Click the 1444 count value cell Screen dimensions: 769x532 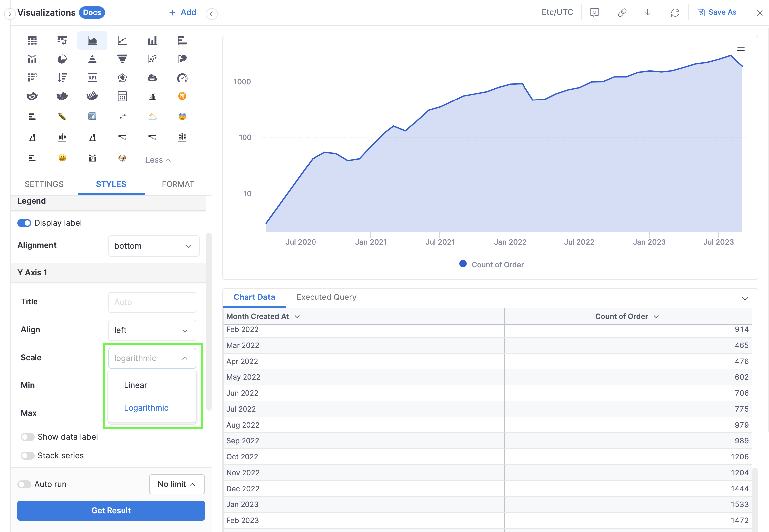[x=628, y=489]
